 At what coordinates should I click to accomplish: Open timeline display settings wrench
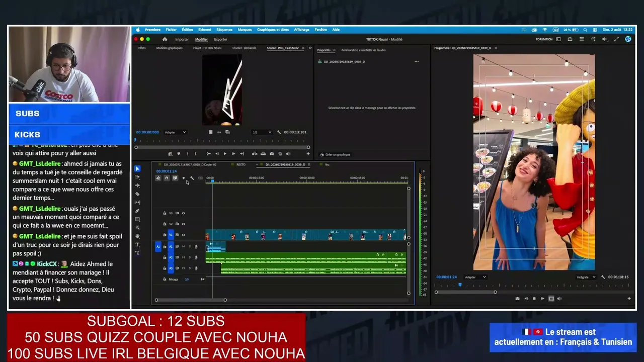192,178
